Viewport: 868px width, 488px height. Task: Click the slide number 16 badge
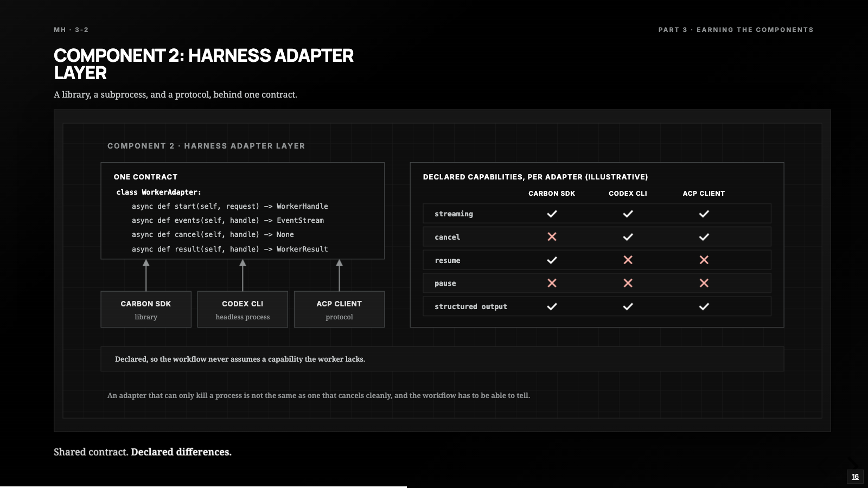855,477
